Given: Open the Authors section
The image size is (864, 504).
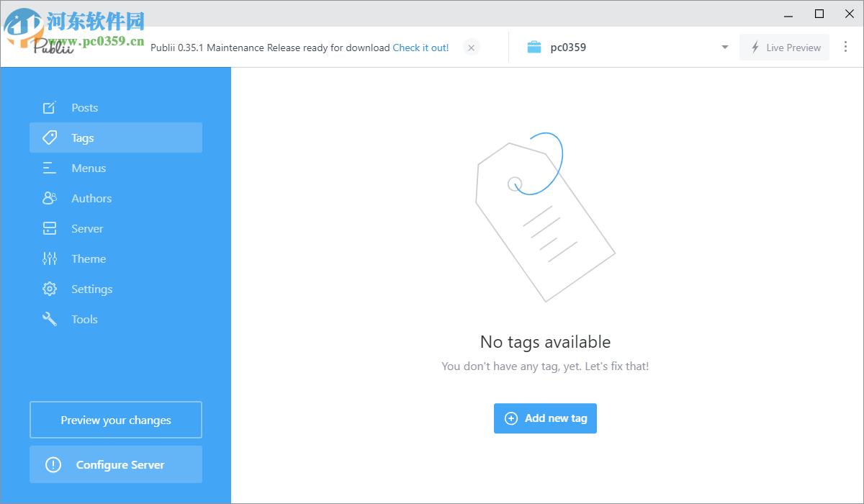Looking at the screenshot, I should coord(116,198).
